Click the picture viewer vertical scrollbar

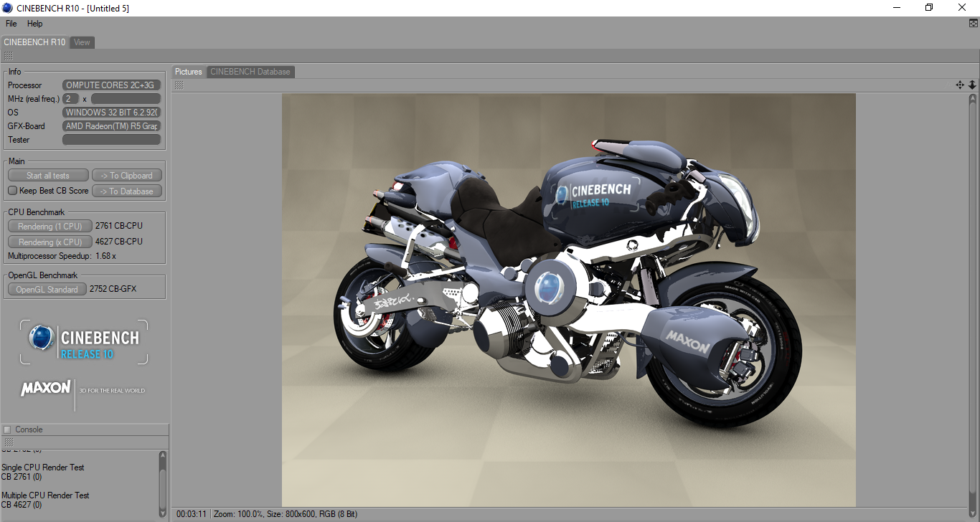[x=973, y=300]
